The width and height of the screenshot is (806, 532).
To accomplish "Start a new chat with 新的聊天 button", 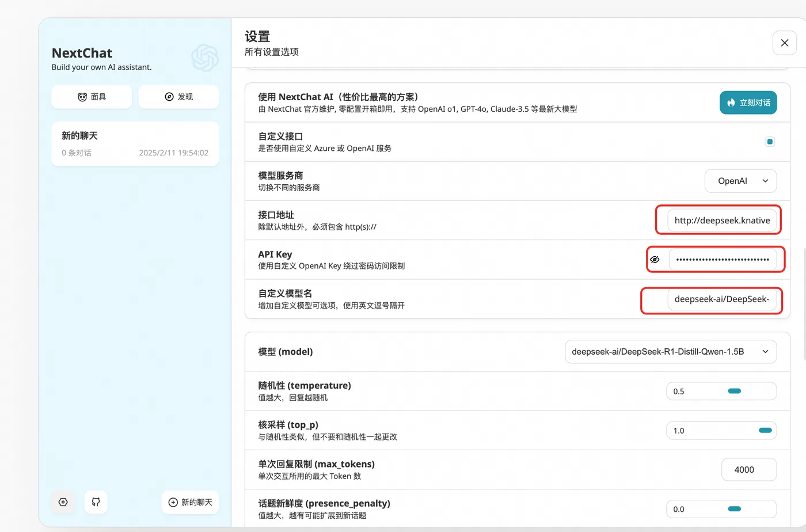I will 190,502.
